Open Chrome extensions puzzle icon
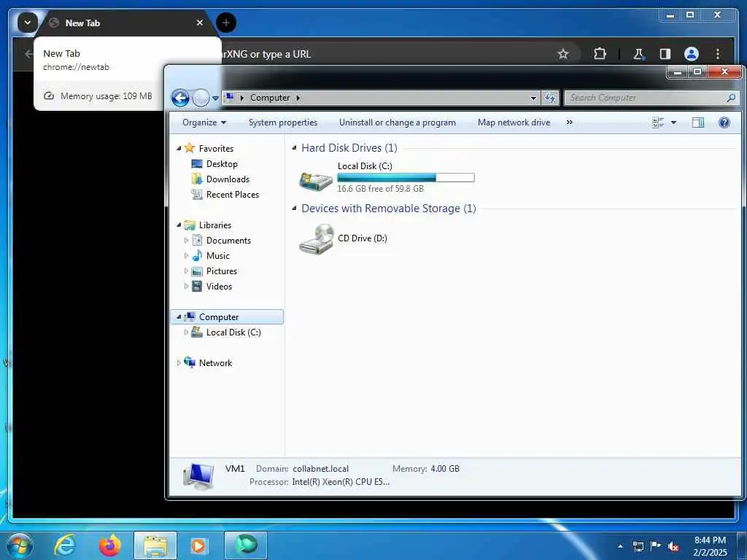Viewport: 747px width, 560px height. click(600, 54)
